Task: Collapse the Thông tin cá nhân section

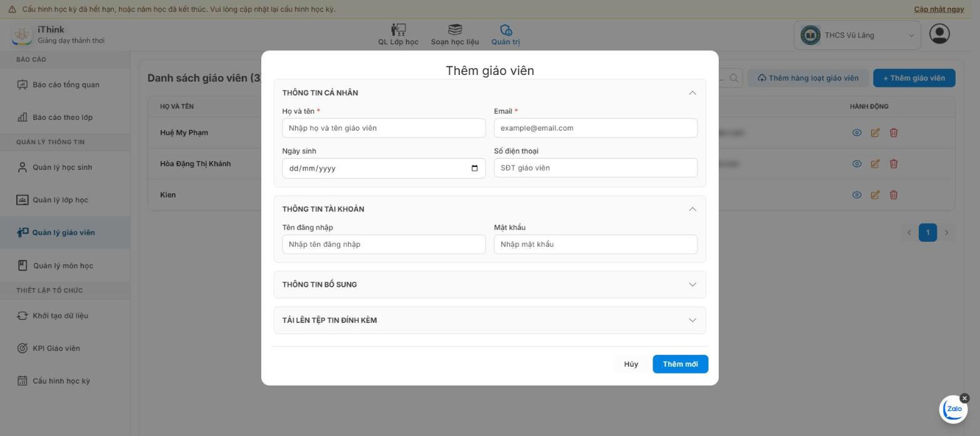Action: [x=692, y=93]
